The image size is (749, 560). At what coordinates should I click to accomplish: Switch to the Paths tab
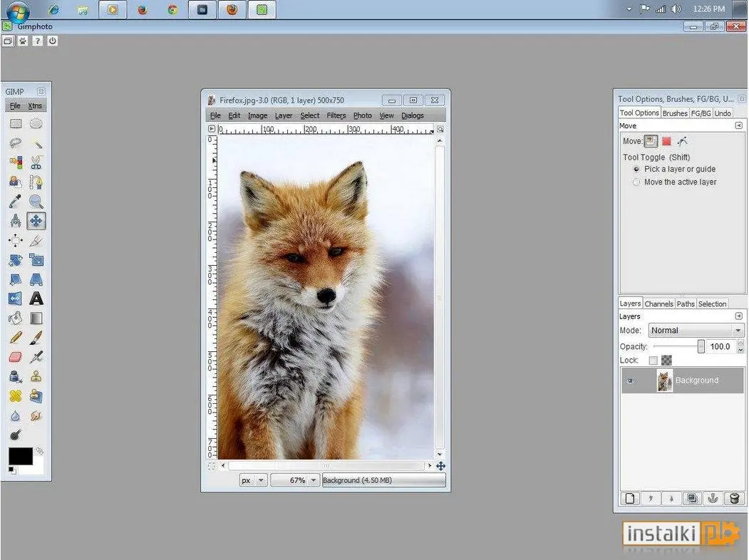686,304
